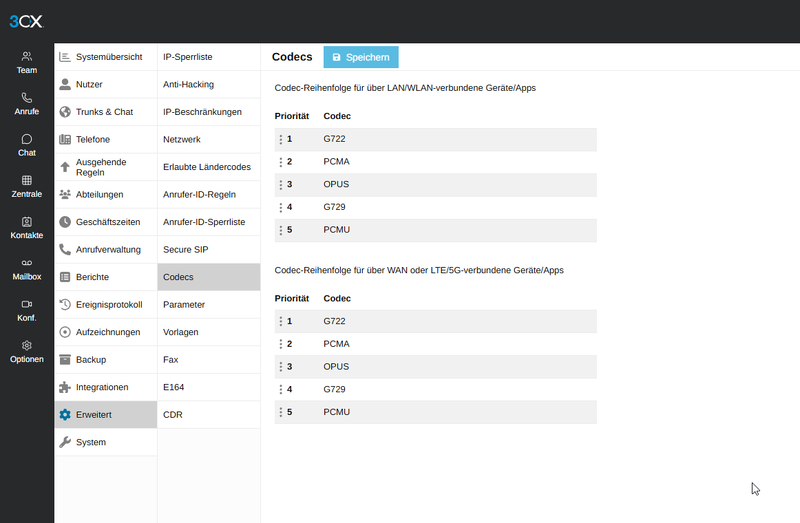Click the Ausgehende Regeln arrow icon
Screen dimensions: 800x523
[x=65, y=167]
